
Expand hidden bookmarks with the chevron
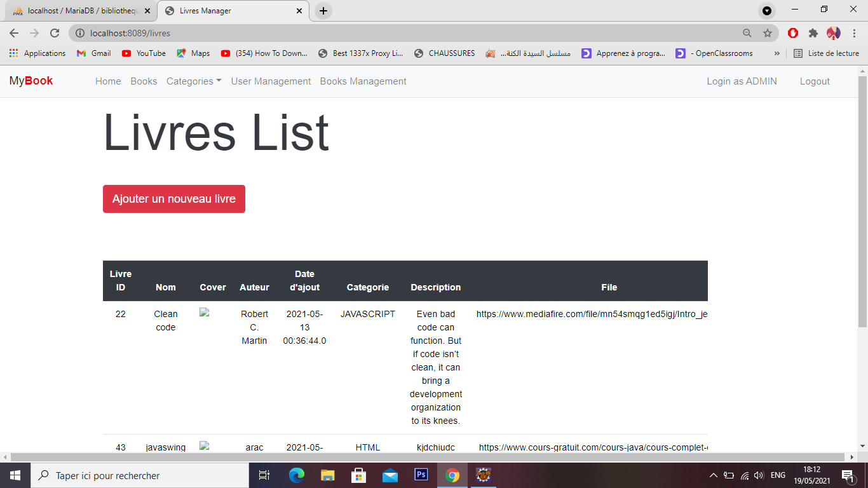coord(776,53)
